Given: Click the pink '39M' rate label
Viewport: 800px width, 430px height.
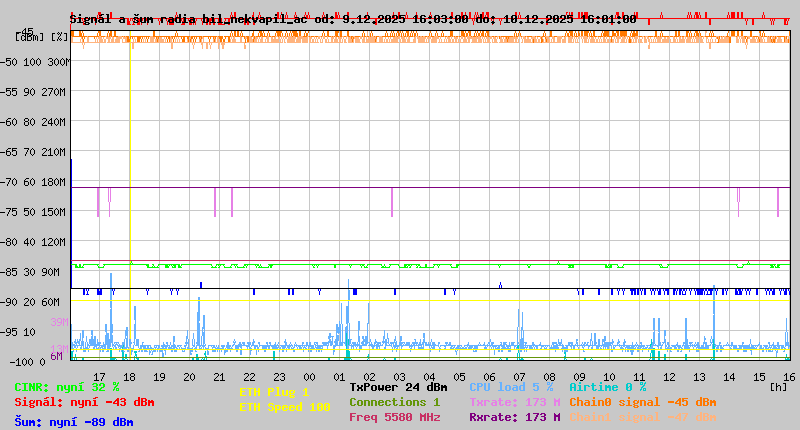Looking at the screenshot, I should pos(59,322).
